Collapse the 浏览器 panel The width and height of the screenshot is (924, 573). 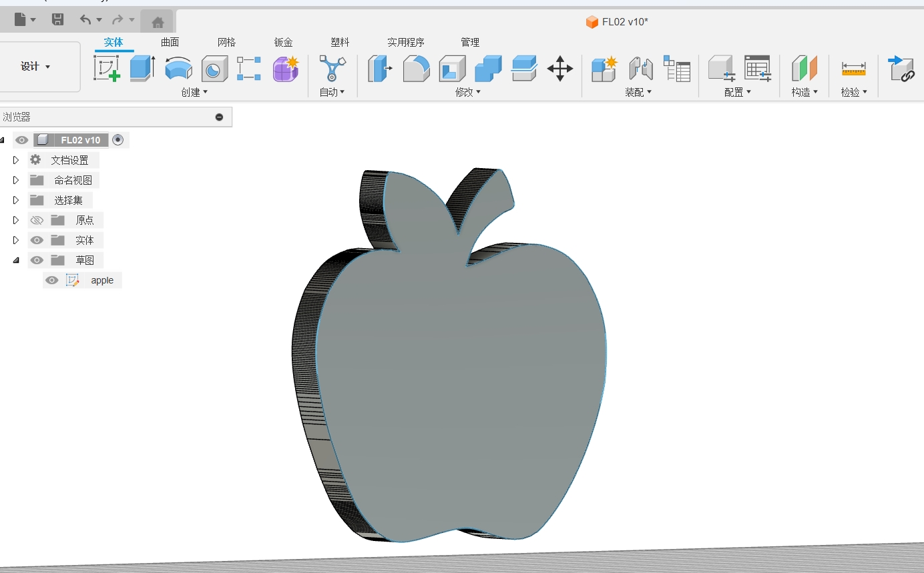[219, 117]
